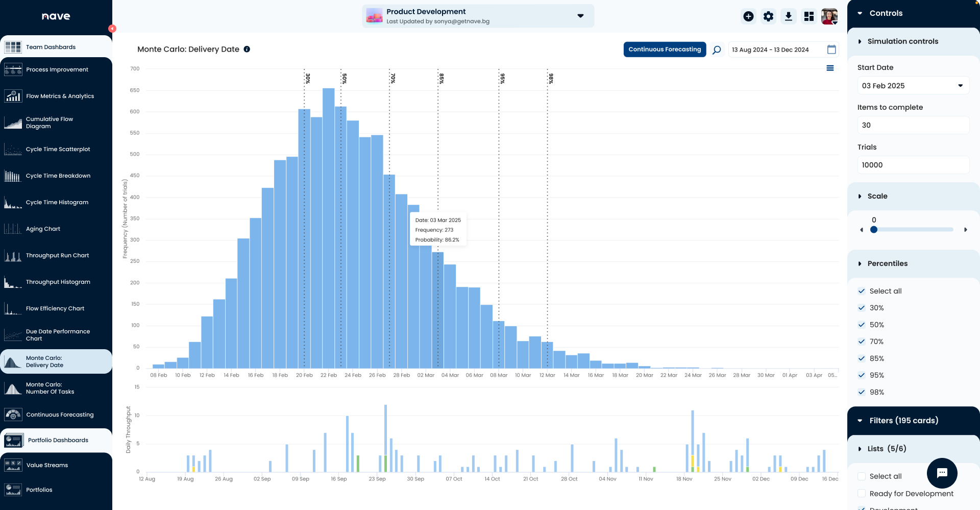Check the Ready for Development list filter
980x510 pixels.
coord(861,494)
